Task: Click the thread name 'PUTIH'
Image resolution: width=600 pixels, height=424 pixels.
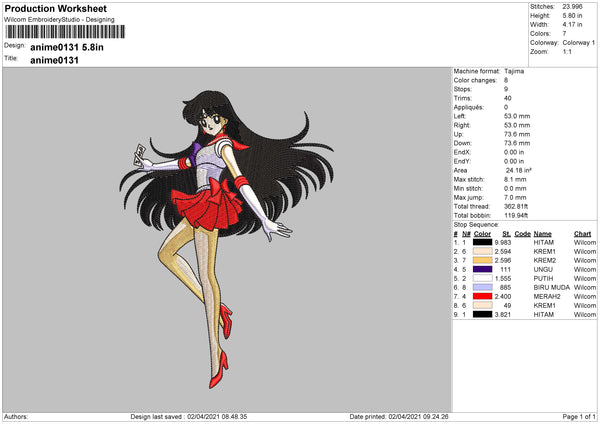Action: 543,279
